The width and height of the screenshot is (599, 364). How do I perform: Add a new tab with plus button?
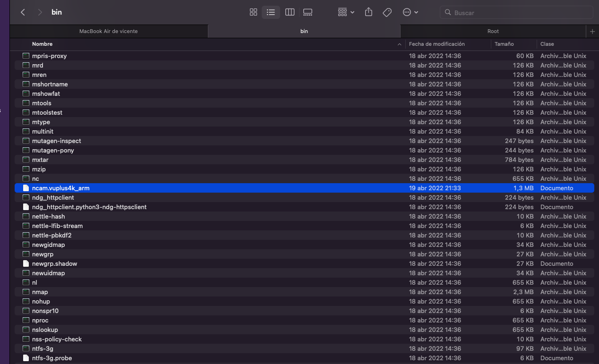(592, 31)
